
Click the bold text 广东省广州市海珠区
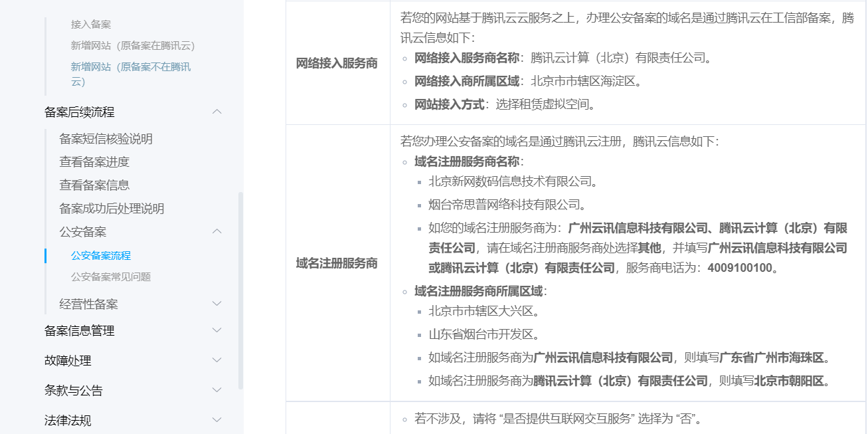point(772,358)
